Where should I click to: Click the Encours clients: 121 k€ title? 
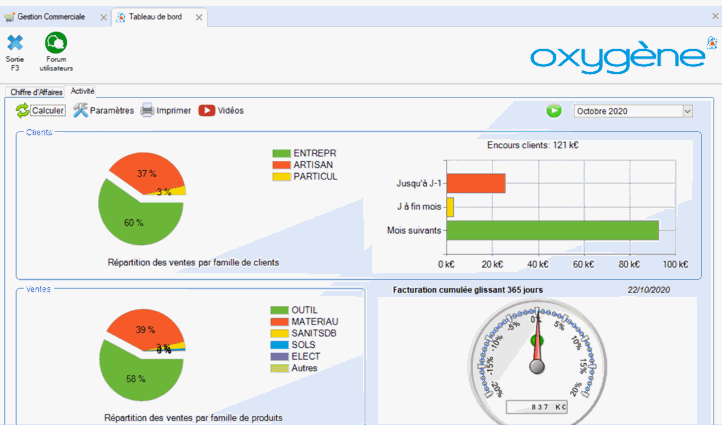(533, 145)
